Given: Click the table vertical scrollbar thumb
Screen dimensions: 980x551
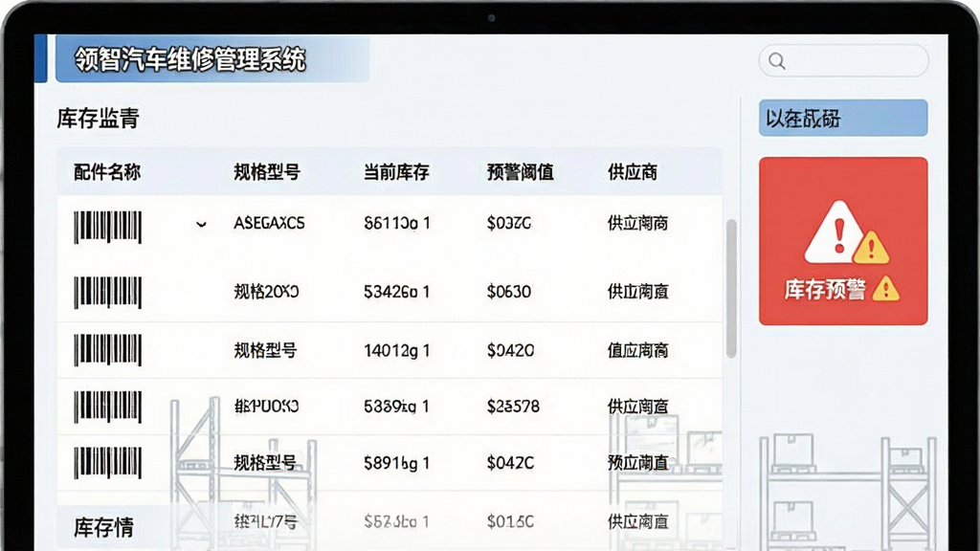Looking at the screenshot, I should point(731,289).
